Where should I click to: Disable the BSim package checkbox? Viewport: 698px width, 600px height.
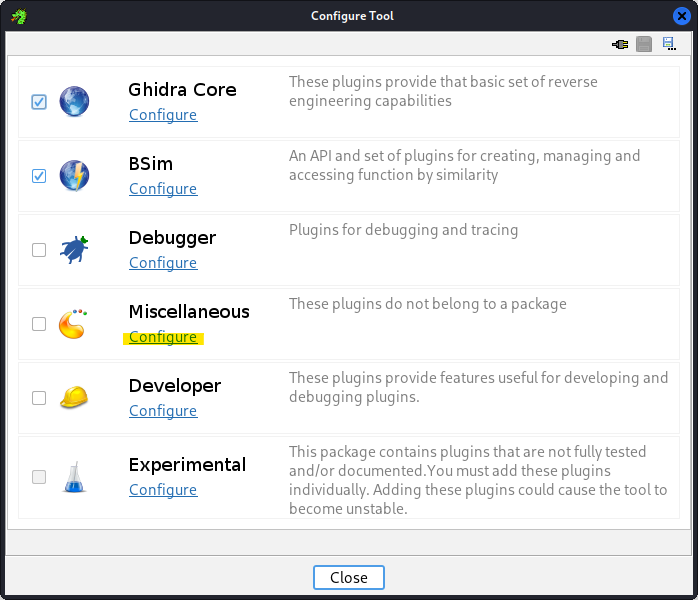tap(39, 176)
